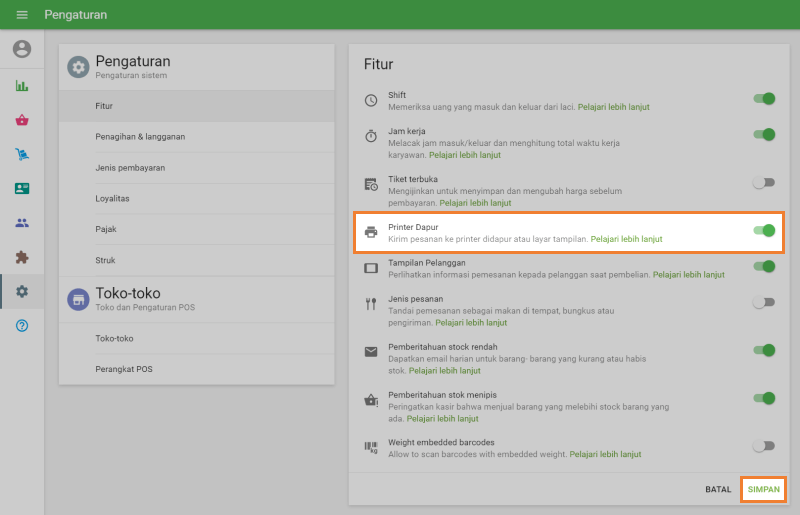
Task: Disable the Shift feature toggle
Action: click(x=764, y=99)
